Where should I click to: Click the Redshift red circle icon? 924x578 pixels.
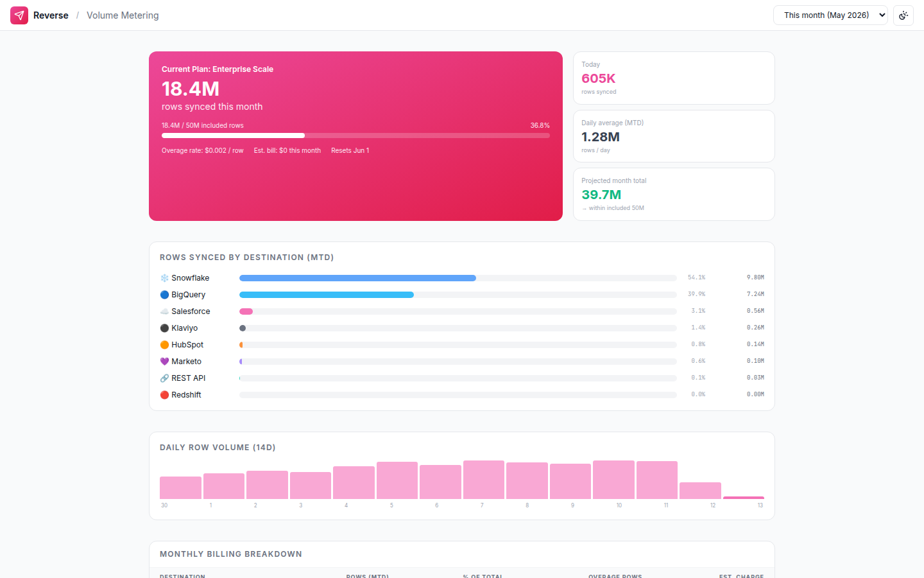coord(164,395)
